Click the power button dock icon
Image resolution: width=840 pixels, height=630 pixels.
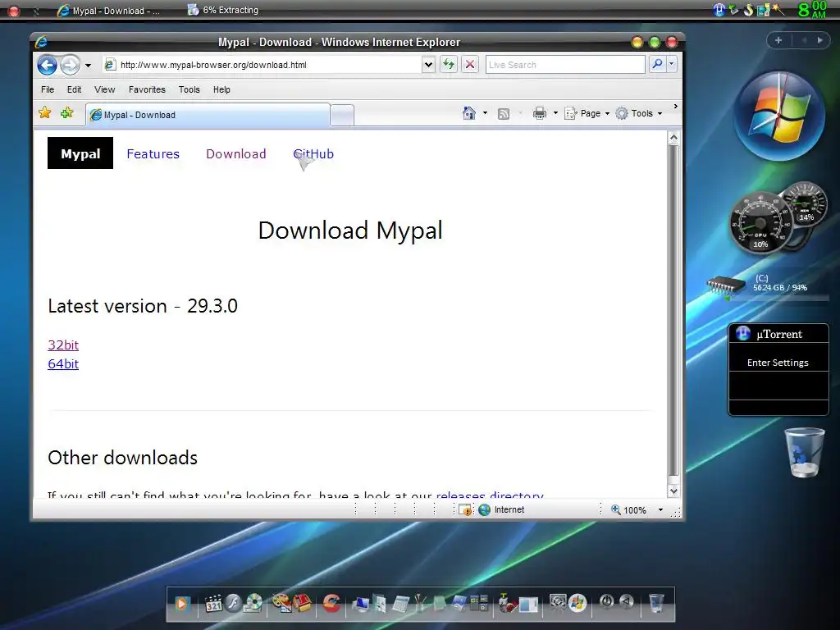(x=606, y=601)
